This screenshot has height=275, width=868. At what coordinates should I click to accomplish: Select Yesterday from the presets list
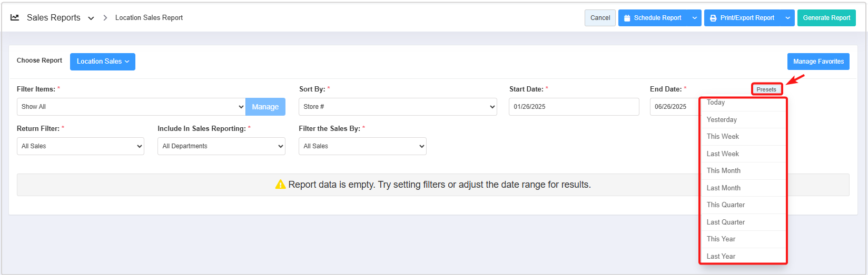pyautogui.click(x=722, y=120)
